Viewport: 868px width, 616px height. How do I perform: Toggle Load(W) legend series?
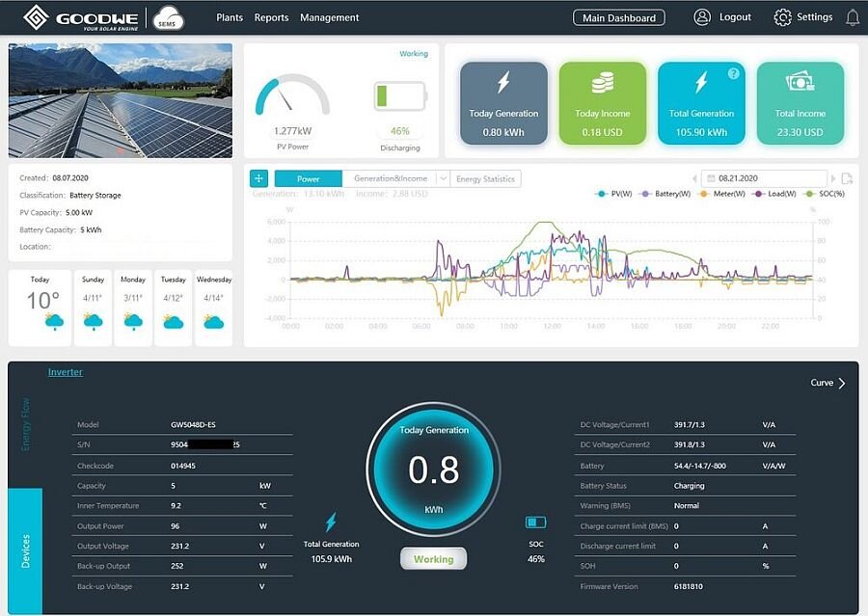[773, 194]
